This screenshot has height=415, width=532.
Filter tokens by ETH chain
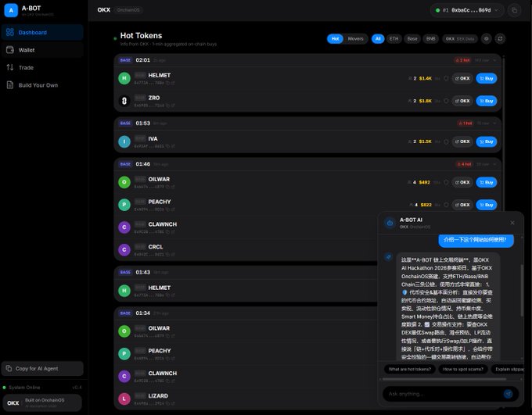tap(394, 38)
